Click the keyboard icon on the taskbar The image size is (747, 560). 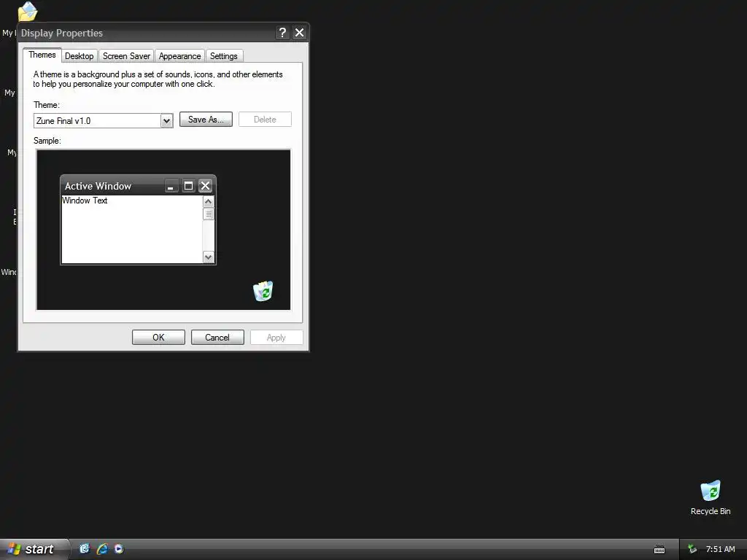(x=659, y=550)
